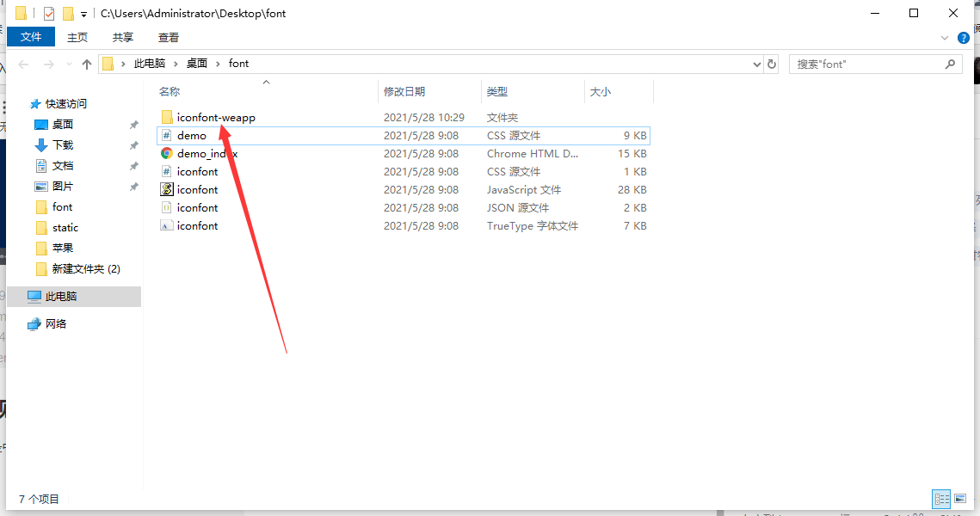Viewport: 980px width, 516px height.
Task: Open the customize quick access toolbar dropdown
Action: [83, 14]
